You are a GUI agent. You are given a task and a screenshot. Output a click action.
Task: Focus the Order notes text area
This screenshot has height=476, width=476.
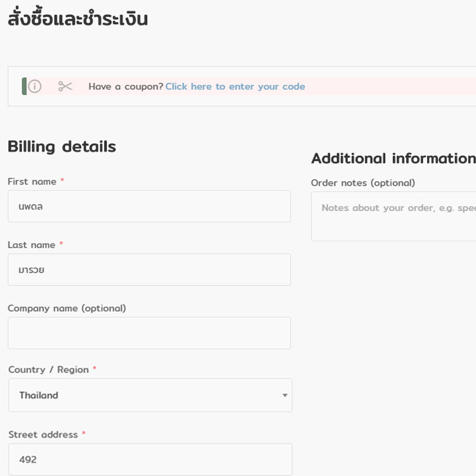point(394,217)
